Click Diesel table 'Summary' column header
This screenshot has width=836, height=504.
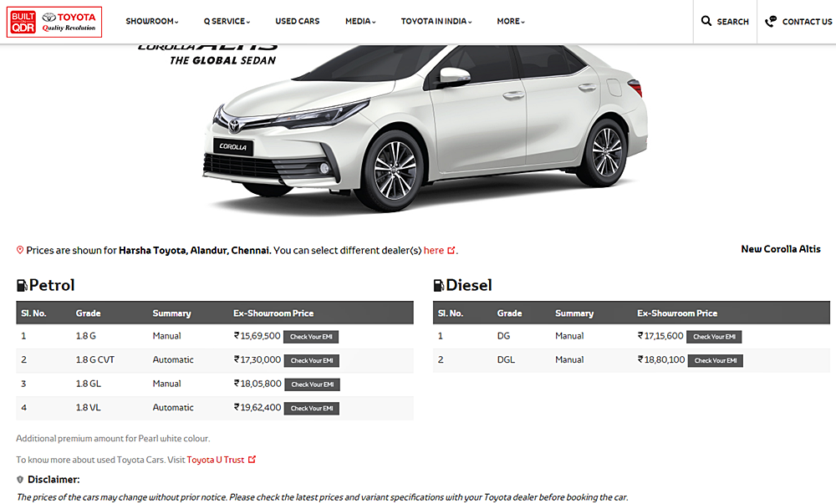pos(574,313)
